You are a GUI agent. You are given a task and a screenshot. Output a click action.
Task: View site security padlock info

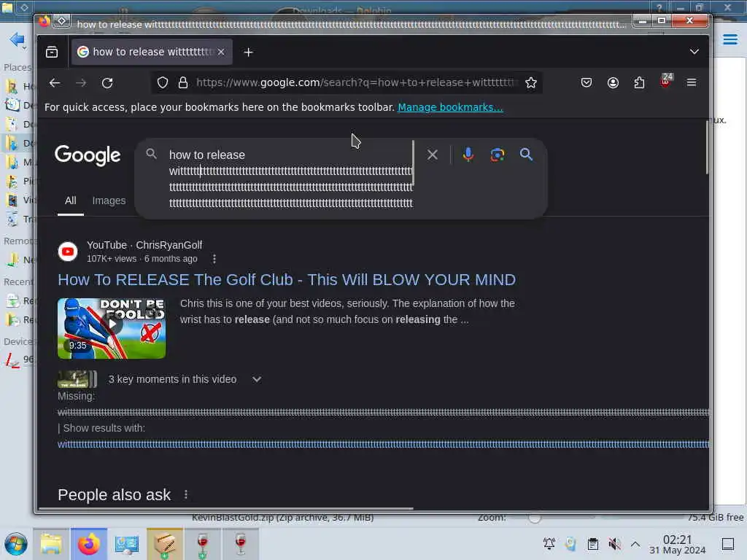point(183,83)
